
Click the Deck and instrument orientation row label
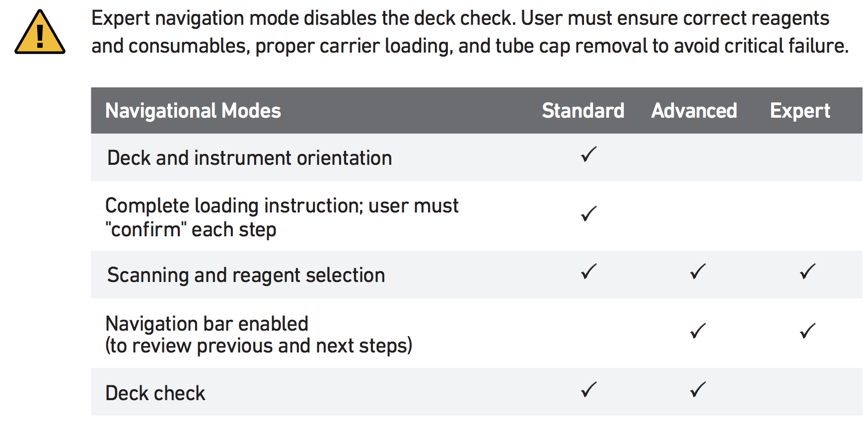click(x=249, y=158)
